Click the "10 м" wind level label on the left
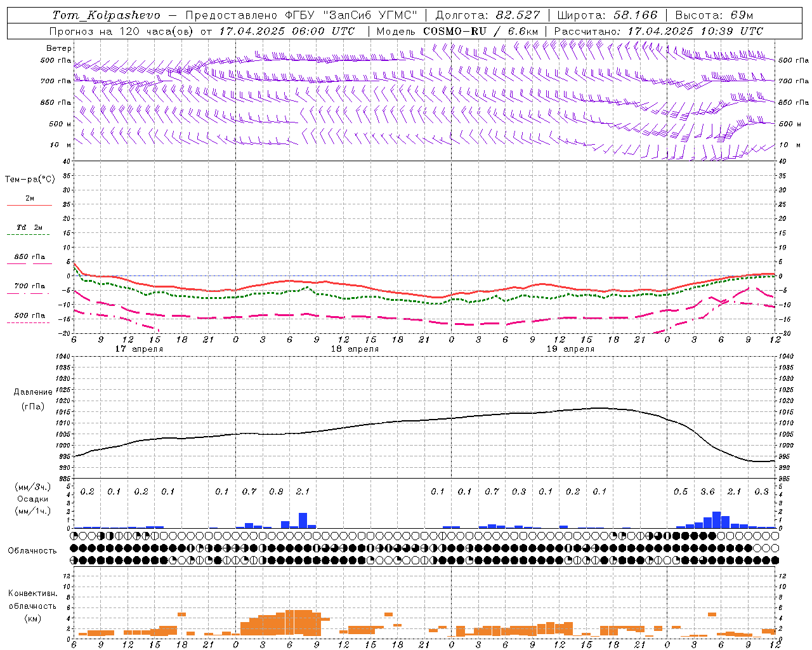The height and width of the screenshot is (650, 812). pos(60,145)
